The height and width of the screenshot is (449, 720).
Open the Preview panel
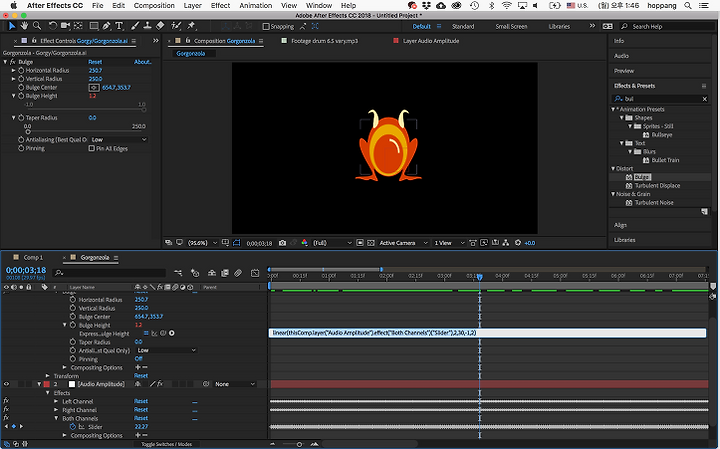624,71
